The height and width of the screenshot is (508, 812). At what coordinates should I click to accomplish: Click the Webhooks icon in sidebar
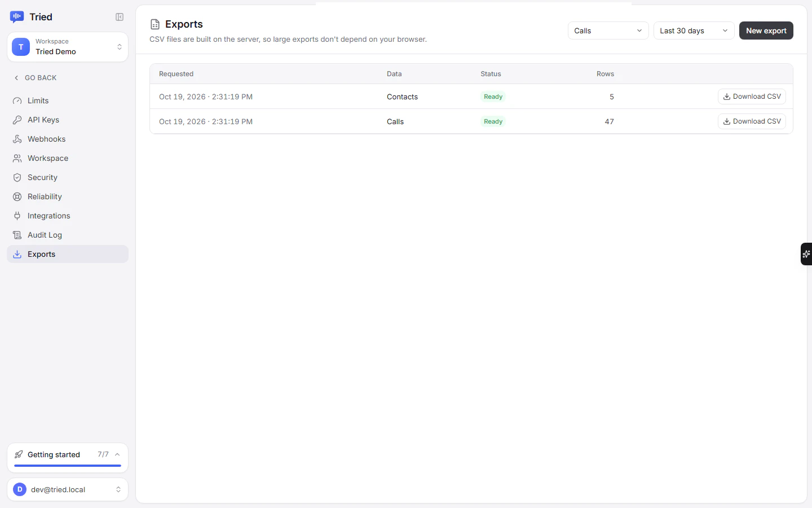click(17, 139)
